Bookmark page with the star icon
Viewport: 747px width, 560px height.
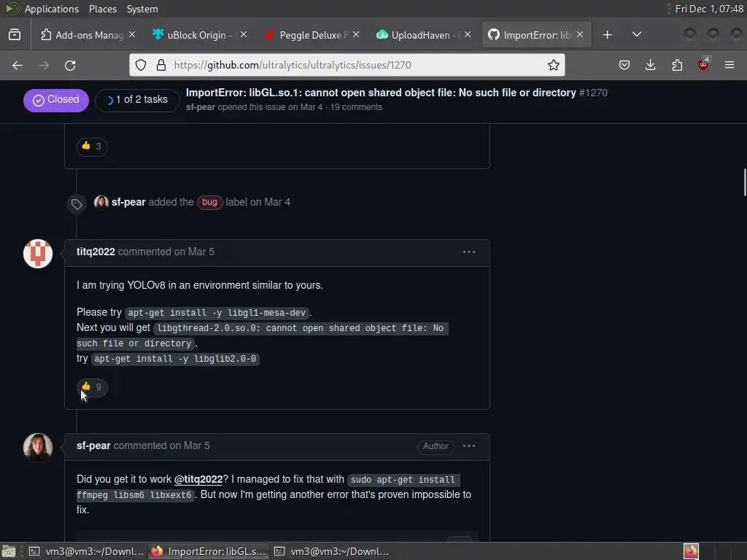coord(553,65)
